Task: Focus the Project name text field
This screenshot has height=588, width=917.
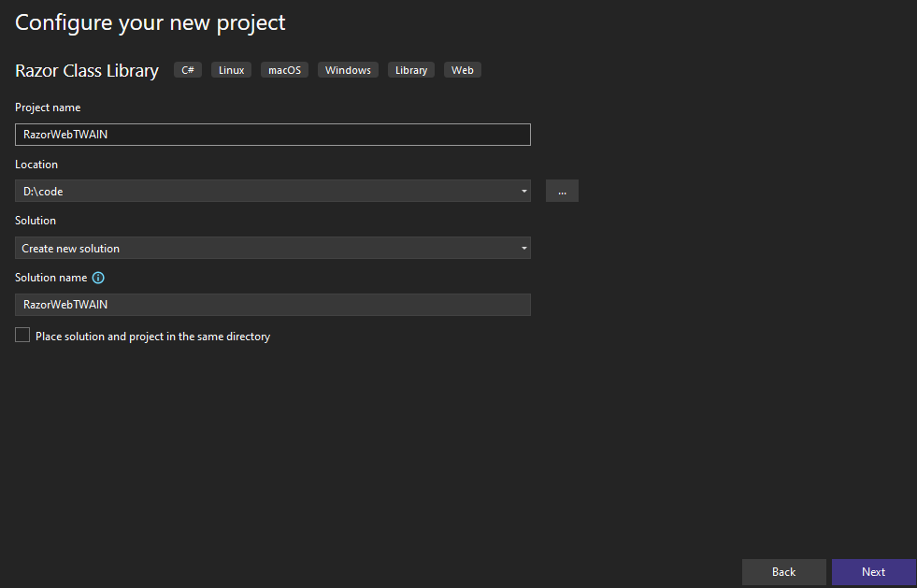Action: 272,135
